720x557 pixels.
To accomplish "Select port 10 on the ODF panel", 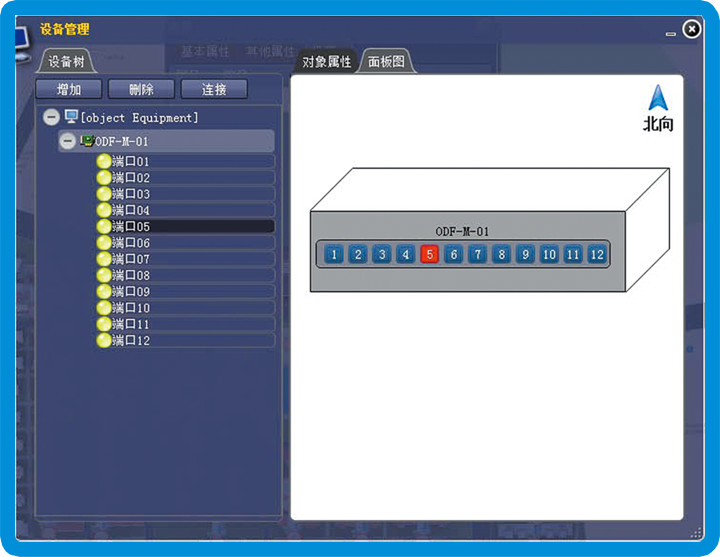I will (x=549, y=254).
